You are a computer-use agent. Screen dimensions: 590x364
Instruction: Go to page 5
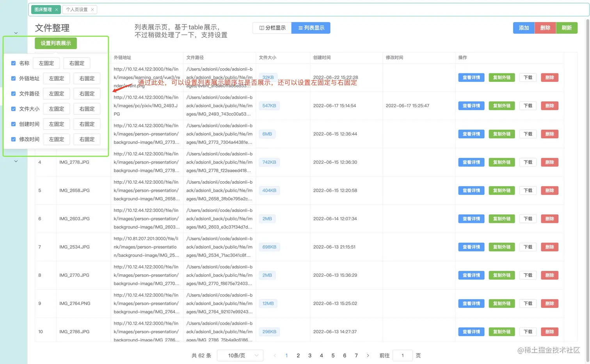click(x=333, y=355)
